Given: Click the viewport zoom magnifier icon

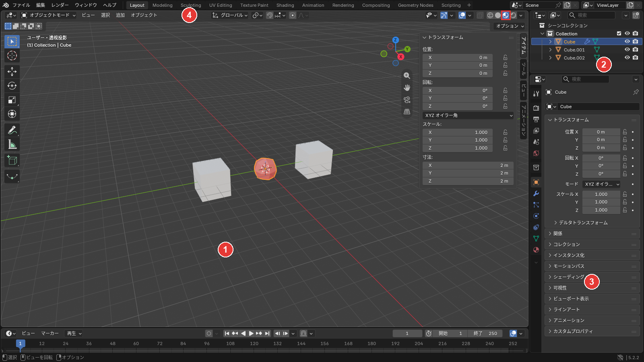Looking at the screenshot, I should coord(407,76).
